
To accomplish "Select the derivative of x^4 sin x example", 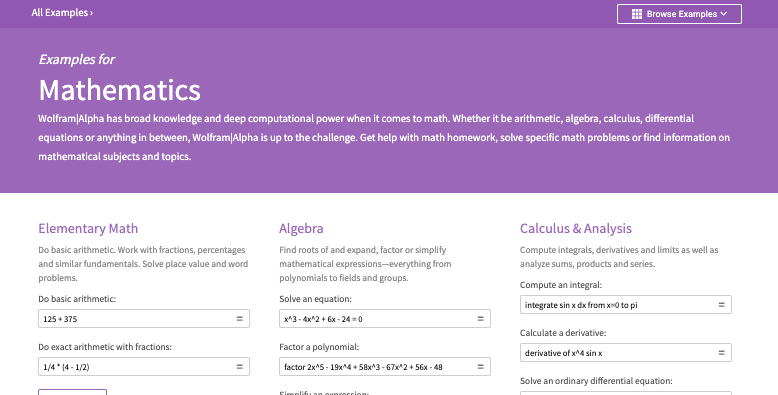I will tap(564, 353).
